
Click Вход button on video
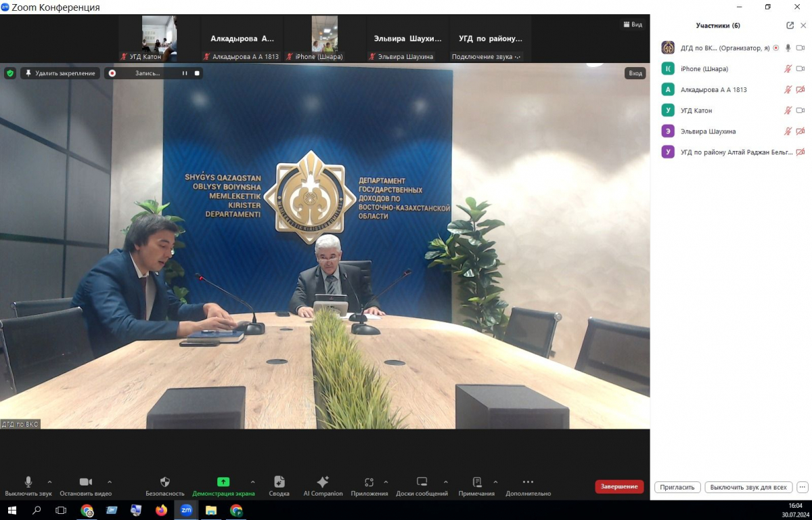pos(635,73)
